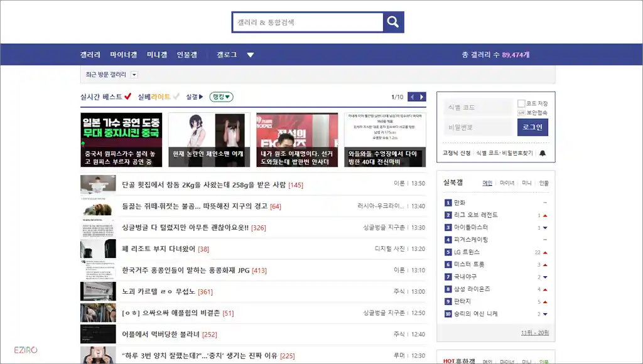643x364 pixels.
Task: Enable the 코드 저장 checkbox
Action: (x=521, y=104)
